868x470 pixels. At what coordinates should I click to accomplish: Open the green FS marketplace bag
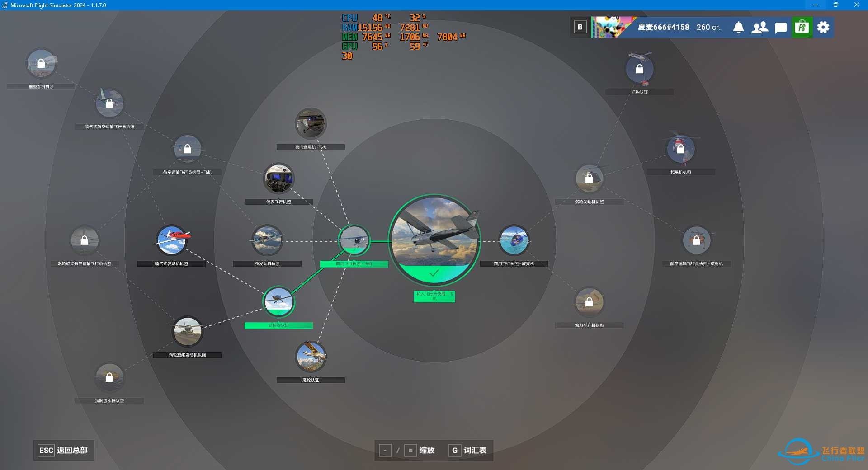(802, 27)
